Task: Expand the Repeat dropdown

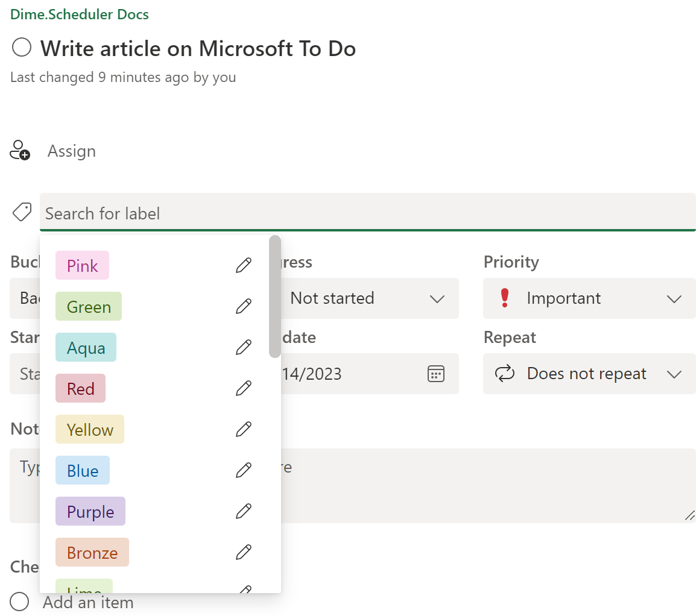Action: (x=589, y=374)
